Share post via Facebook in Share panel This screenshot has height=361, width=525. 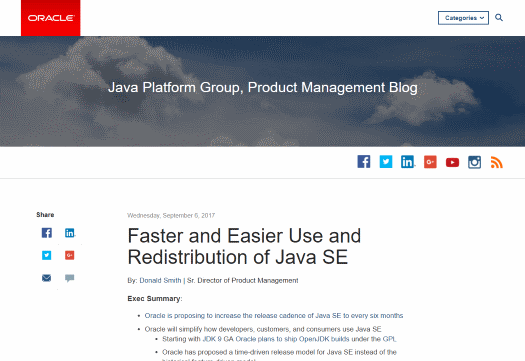[x=47, y=233]
